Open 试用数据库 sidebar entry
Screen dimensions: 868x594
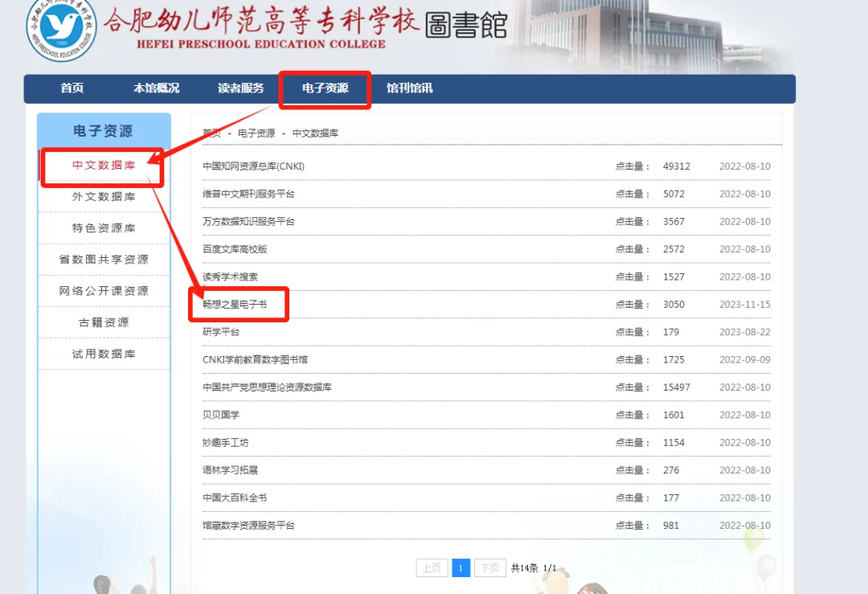[104, 354]
